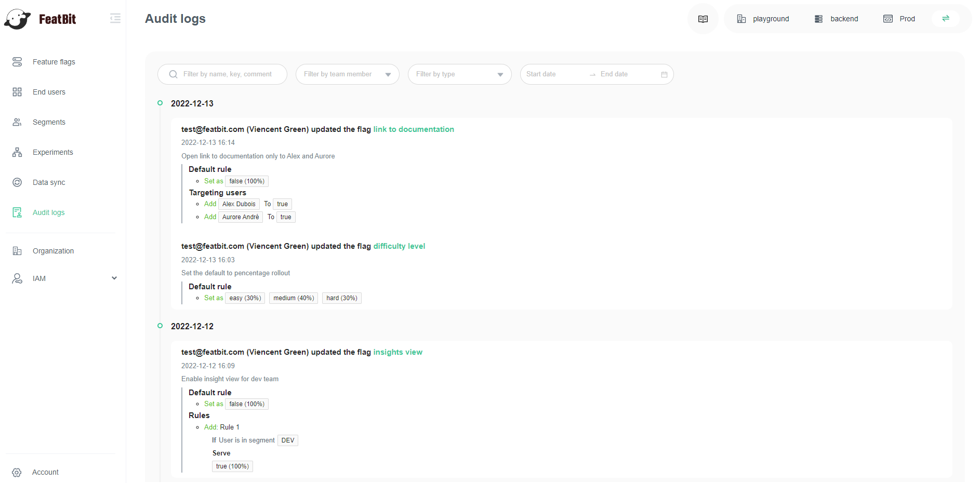Image resolution: width=980 pixels, height=483 pixels.
Task: Click the Account gear icon
Action: (17, 472)
